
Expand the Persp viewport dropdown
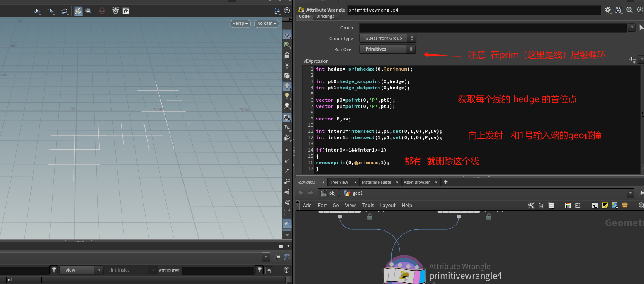[241, 24]
